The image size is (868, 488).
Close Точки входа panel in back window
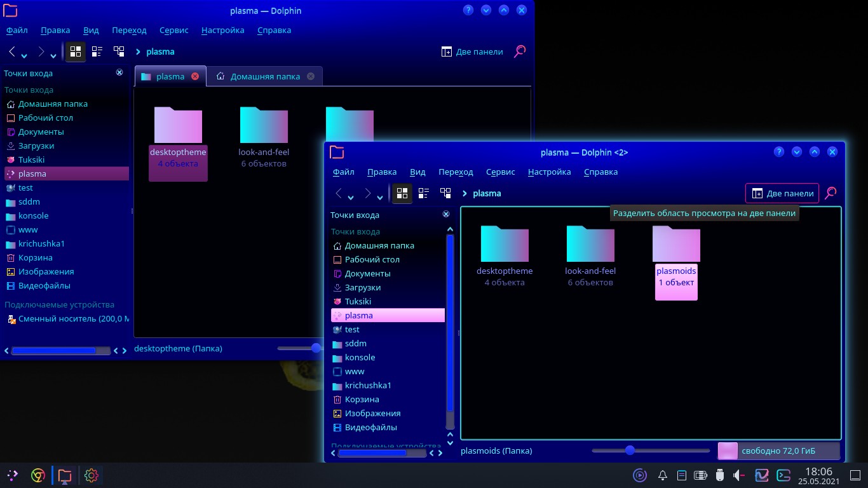pyautogui.click(x=119, y=72)
